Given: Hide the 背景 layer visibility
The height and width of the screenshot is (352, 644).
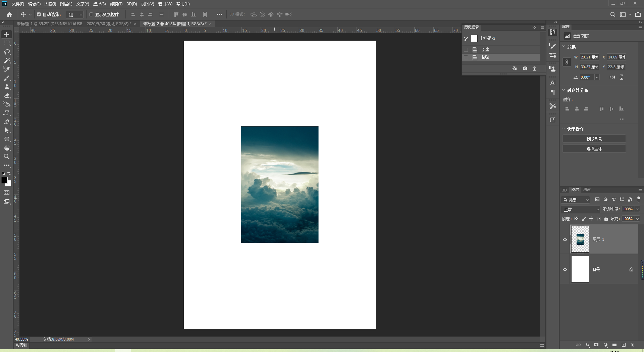Looking at the screenshot, I should pyautogui.click(x=565, y=269).
